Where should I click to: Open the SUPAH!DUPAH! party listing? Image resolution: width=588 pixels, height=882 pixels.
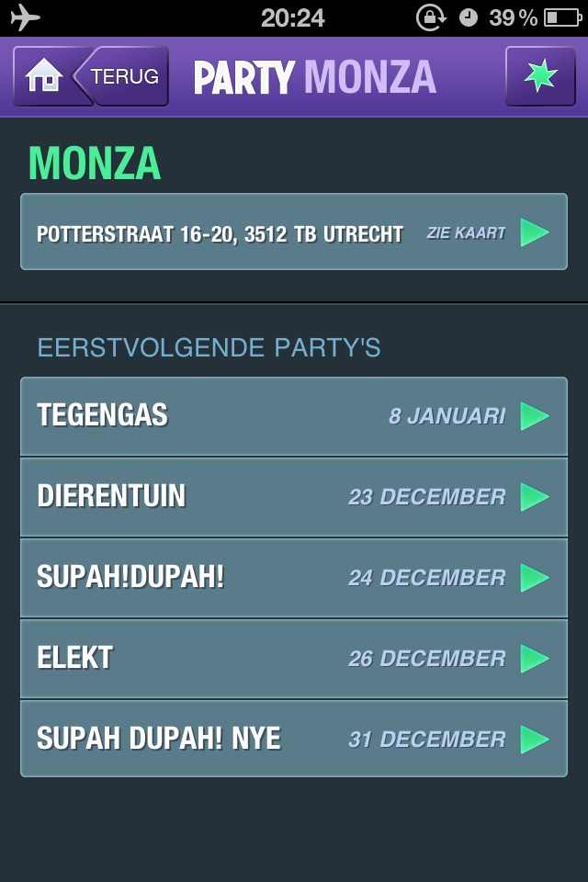[130, 578]
